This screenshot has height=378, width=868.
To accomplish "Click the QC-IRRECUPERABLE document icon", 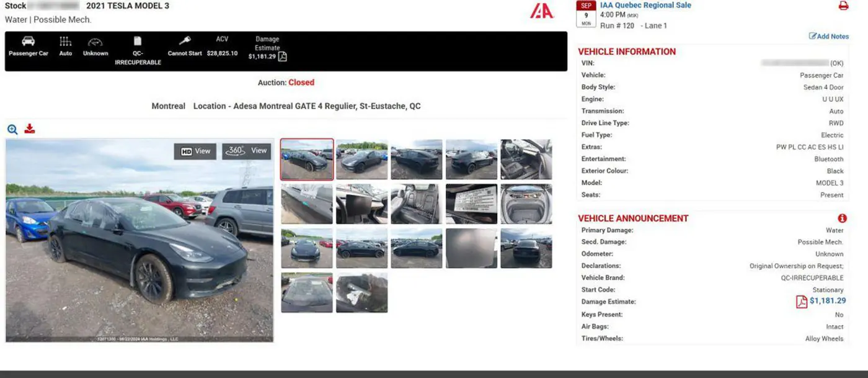I will coord(138,42).
